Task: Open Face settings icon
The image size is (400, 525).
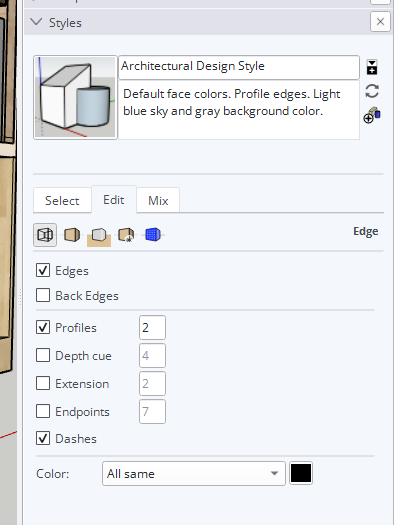Action: click(x=72, y=235)
